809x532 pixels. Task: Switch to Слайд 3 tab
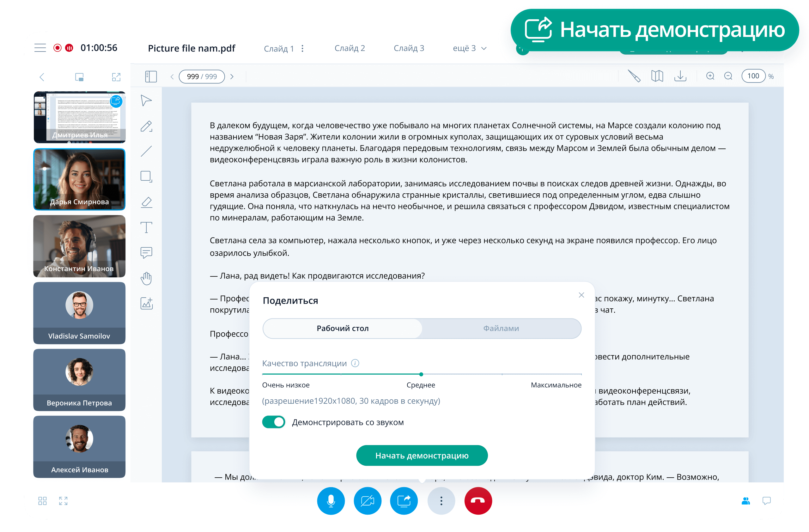click(409, 48)
